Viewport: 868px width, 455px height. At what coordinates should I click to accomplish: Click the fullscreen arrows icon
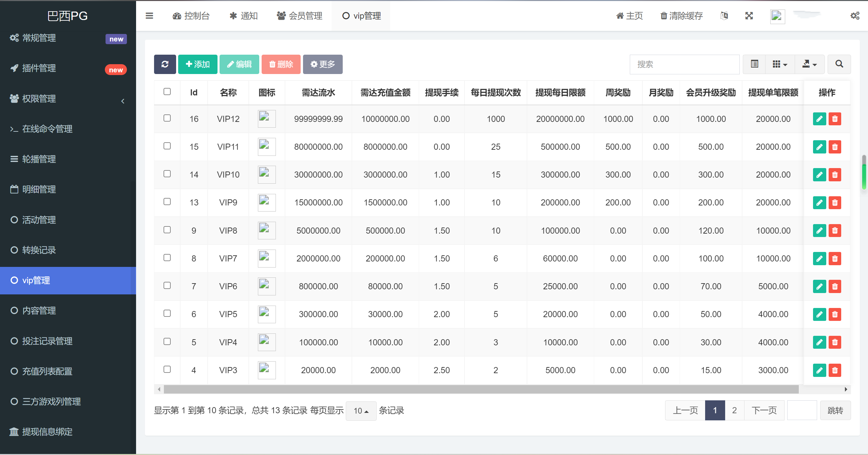tap(749, 16)
